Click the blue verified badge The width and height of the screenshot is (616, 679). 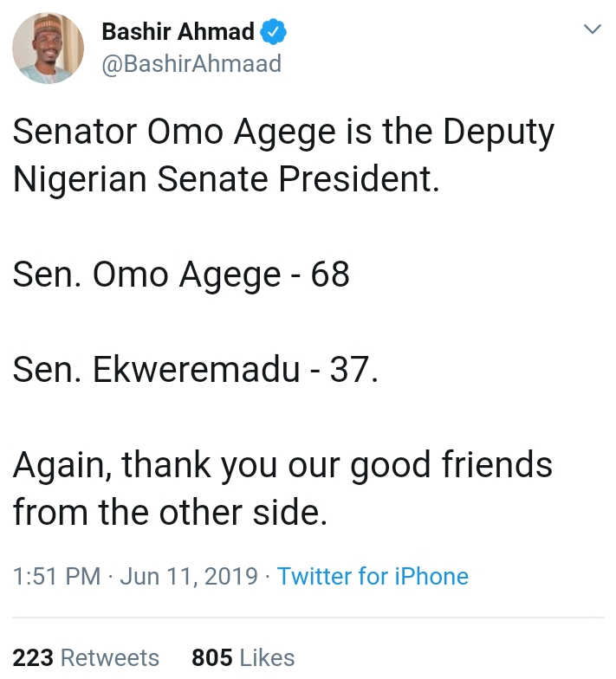point(274,32)
